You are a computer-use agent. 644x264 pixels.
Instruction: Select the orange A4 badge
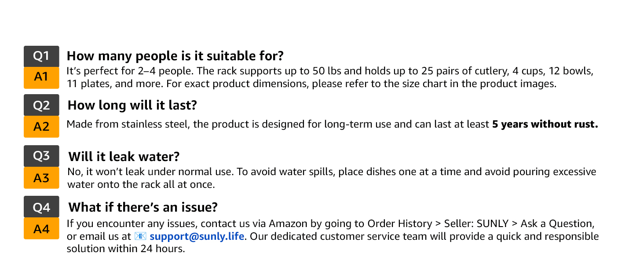(41, 229)
